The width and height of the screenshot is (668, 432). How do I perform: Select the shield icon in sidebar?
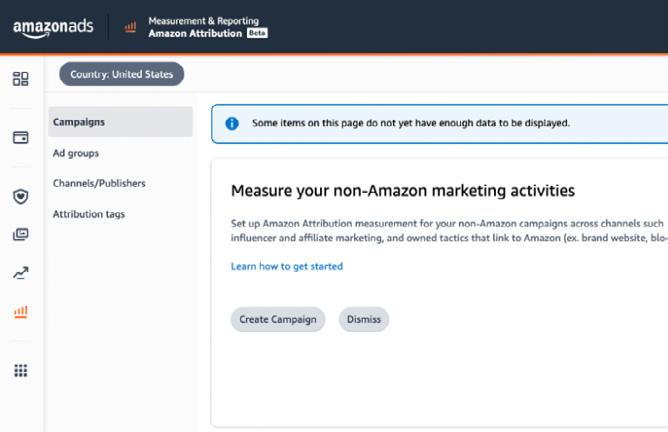click(x=21, y=196)
